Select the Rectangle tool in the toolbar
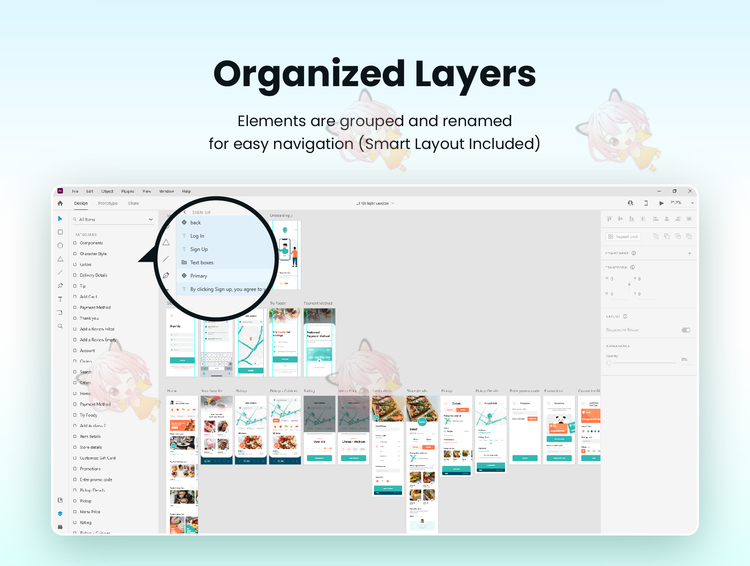This screenshot has height=566, width=750. point(60,232)
